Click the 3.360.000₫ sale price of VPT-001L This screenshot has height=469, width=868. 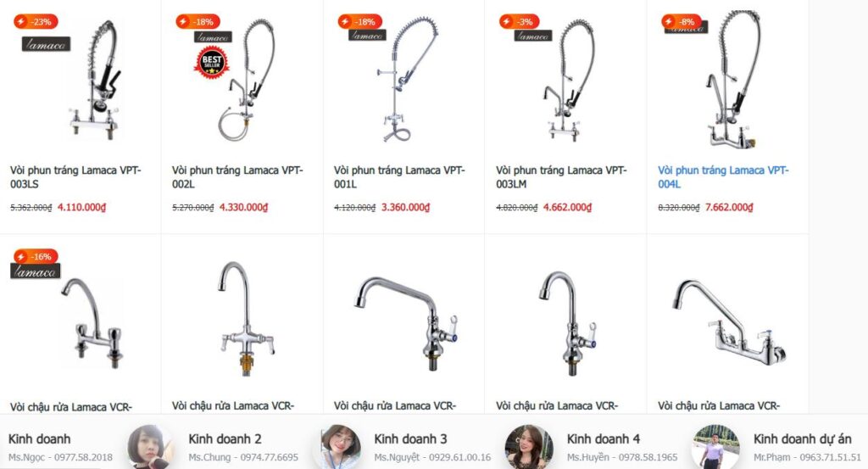(405, 207)
